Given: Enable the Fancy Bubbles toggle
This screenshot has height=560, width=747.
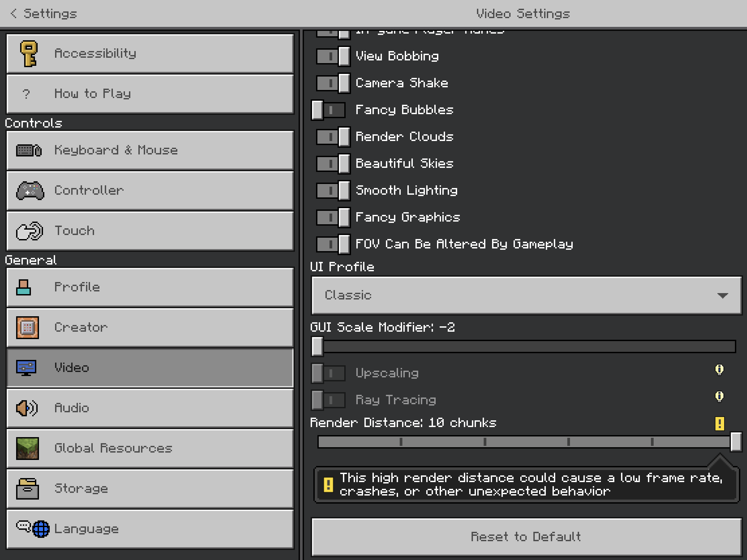Looking at the screenshot, I should pyautogui.click(x=328, y=110).
